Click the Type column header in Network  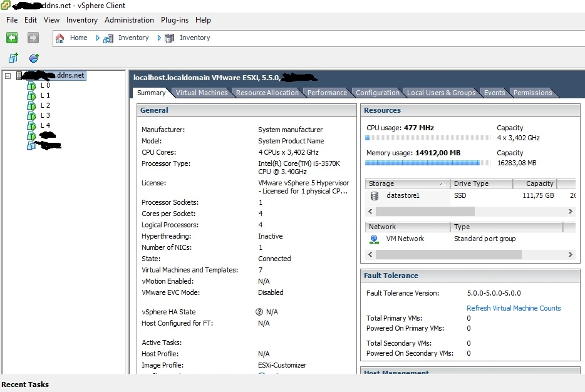506,227
